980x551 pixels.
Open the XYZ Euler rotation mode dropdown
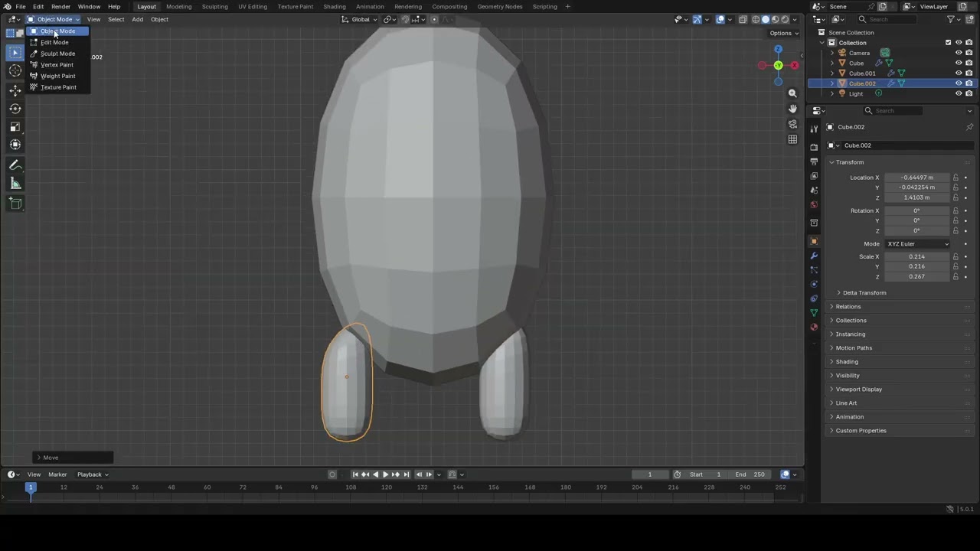tap(917, 244)
